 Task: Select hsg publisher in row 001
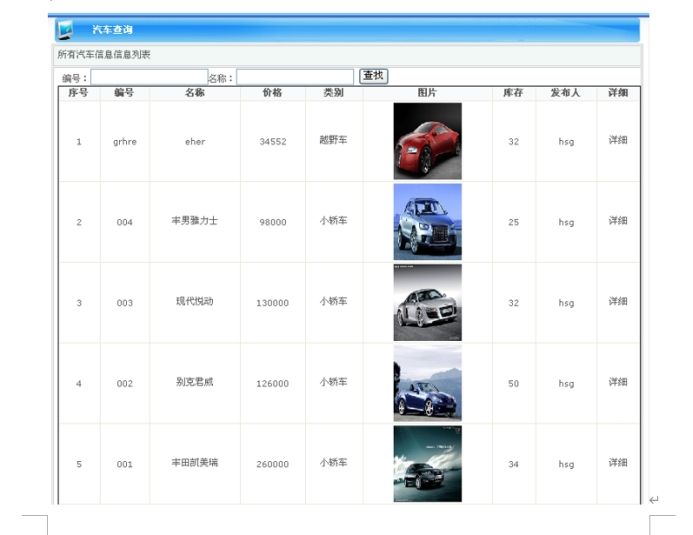tap(566, 464)
